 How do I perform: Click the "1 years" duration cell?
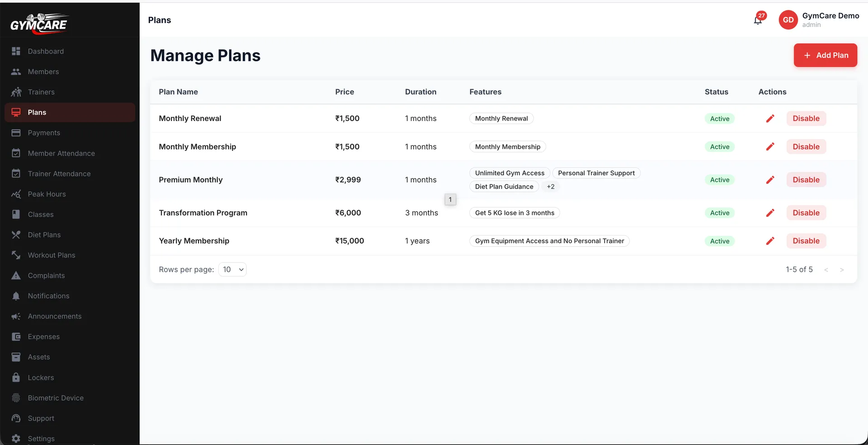pos(417,241)
